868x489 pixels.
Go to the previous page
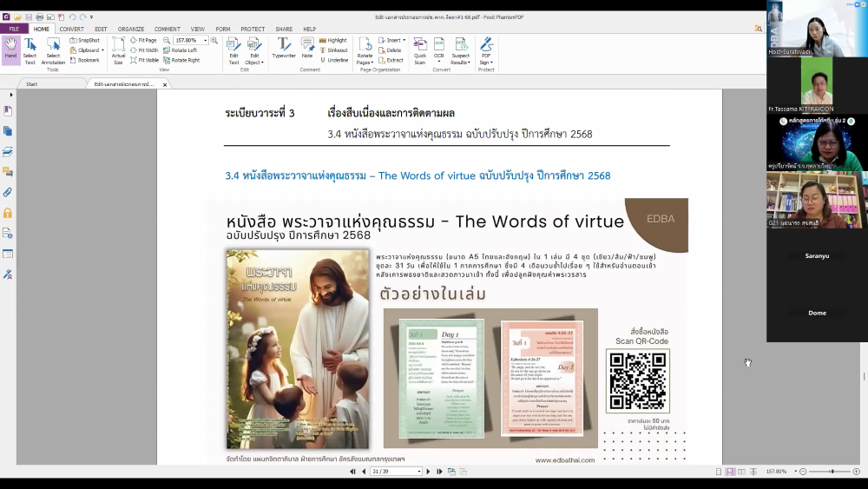(364, 472)
